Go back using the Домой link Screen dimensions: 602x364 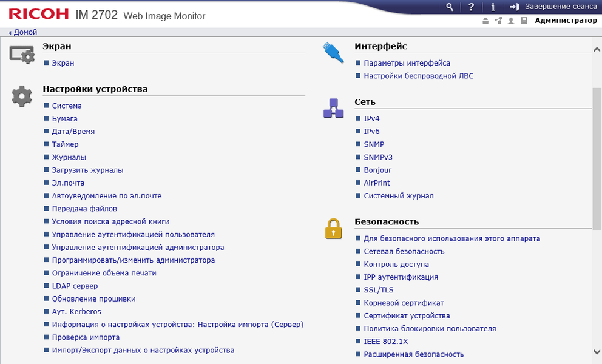click(x=25, y=32)
